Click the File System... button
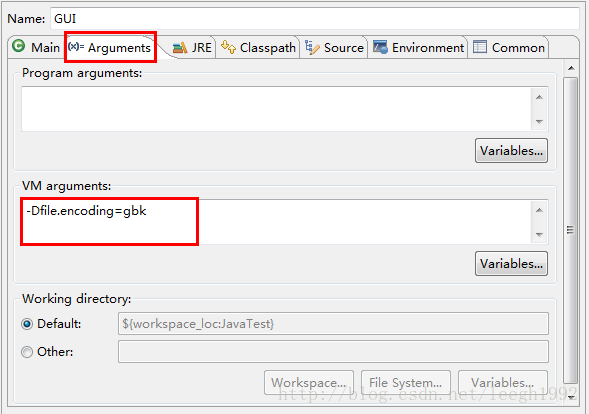This screenshot has width=589, height=414. point(406,382)
